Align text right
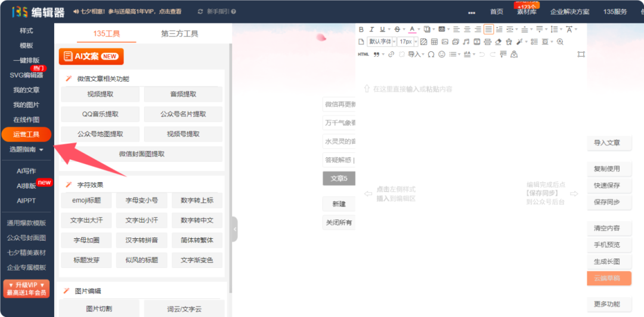 coord(478,29)
